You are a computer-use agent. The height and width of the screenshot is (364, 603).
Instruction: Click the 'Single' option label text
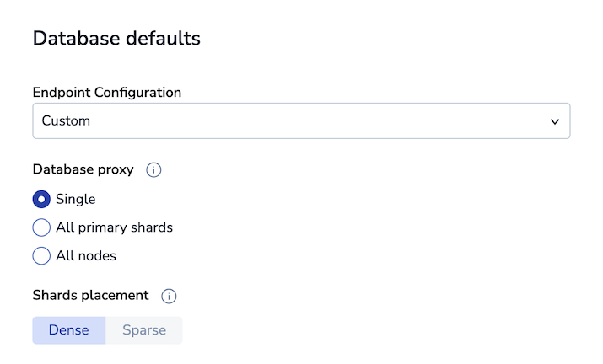[76, 200]
